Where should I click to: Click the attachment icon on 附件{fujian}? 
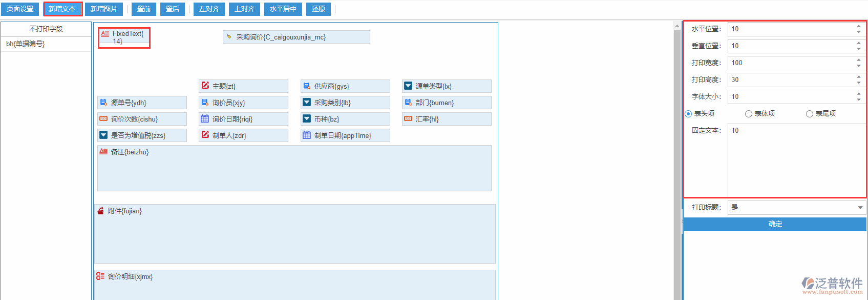click(x=100, y=211)
